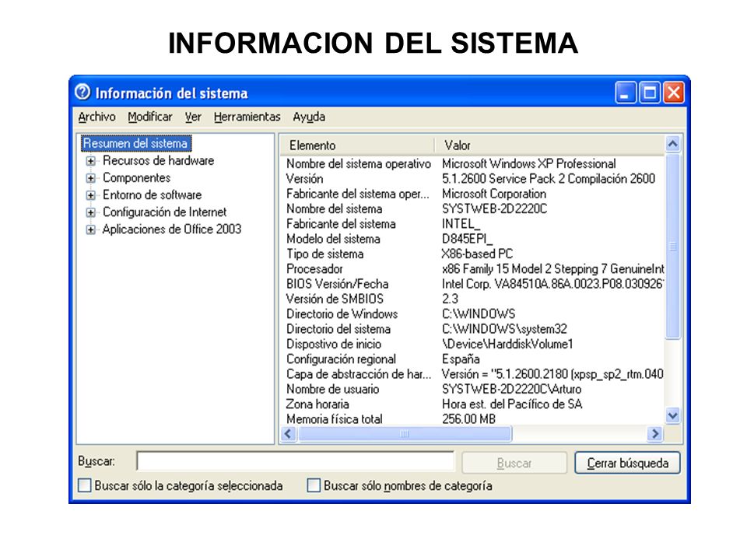This screenshot has width=747, height=560.
Task: Select the SYSTWEB-2D2220C system name value
Action: [x=495, y=208]
